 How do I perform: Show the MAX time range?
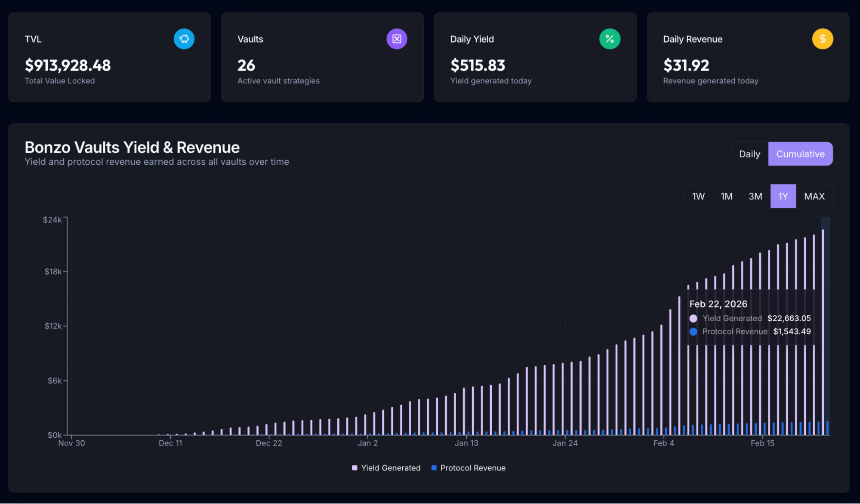[814, 197]
